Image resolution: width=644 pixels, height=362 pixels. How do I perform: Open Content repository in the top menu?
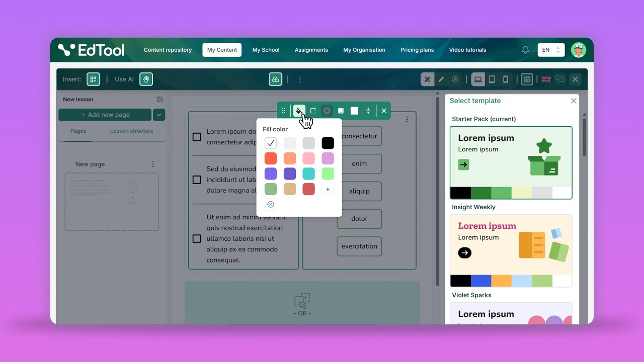tap(168, 50)
